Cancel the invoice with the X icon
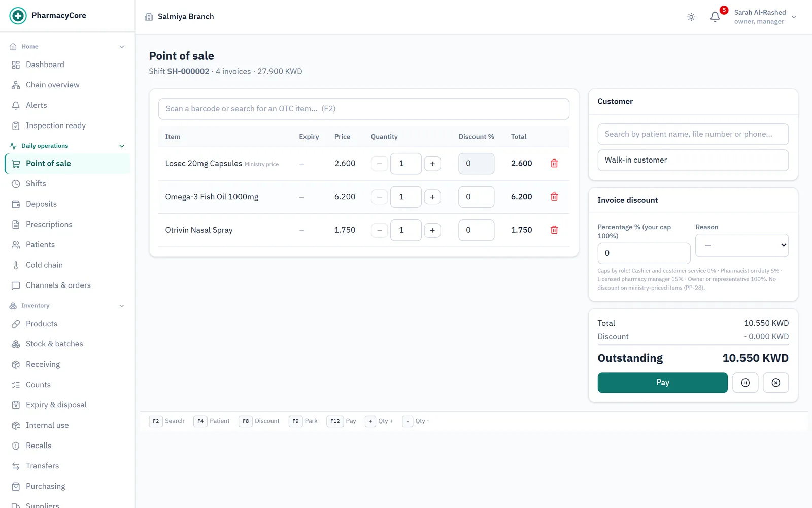Screen dimensions: 812x508 click(775, 383)
